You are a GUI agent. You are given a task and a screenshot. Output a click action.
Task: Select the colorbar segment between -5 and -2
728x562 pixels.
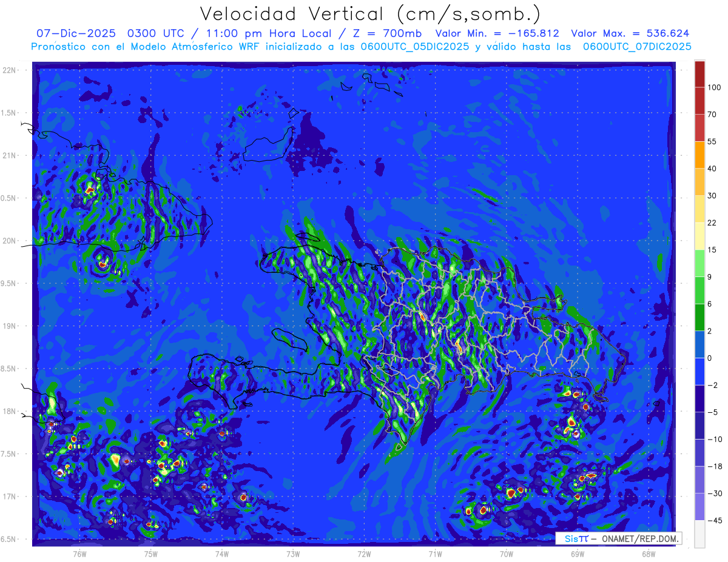click(699, 398)
